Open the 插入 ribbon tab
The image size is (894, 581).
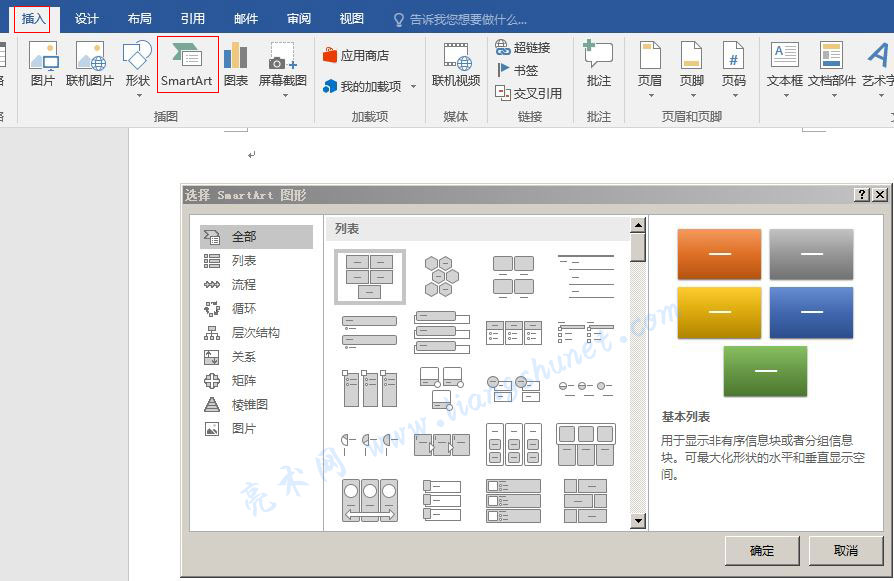click(x=32, y=19)
